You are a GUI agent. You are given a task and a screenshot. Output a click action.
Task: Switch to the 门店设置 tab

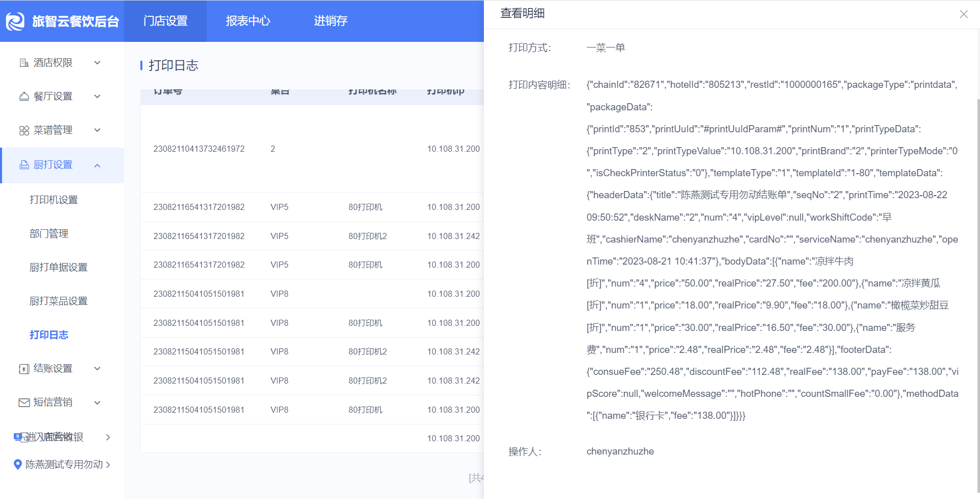[165, 21]
